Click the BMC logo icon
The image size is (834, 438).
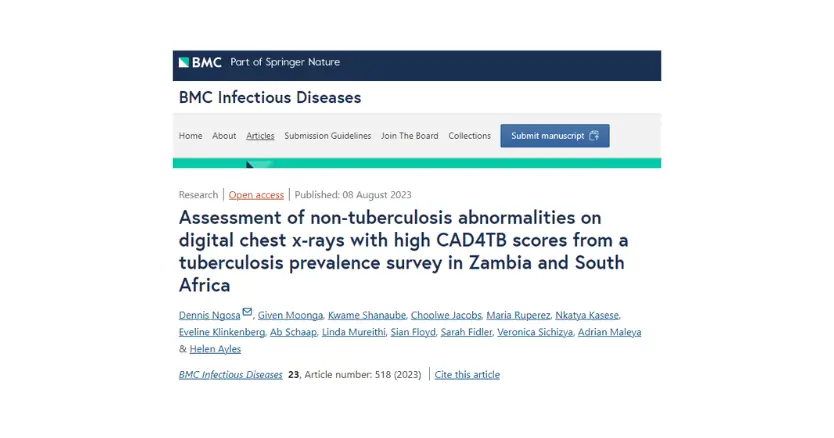[184, 62]
